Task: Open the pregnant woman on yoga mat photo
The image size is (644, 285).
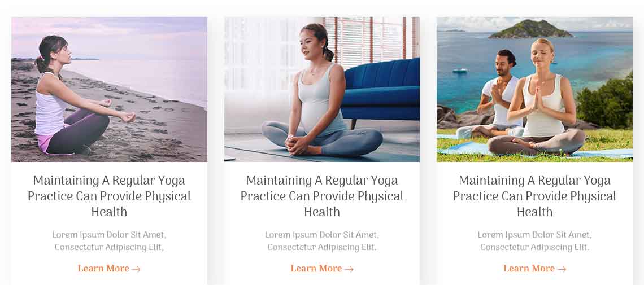Action: click(322, 89)
